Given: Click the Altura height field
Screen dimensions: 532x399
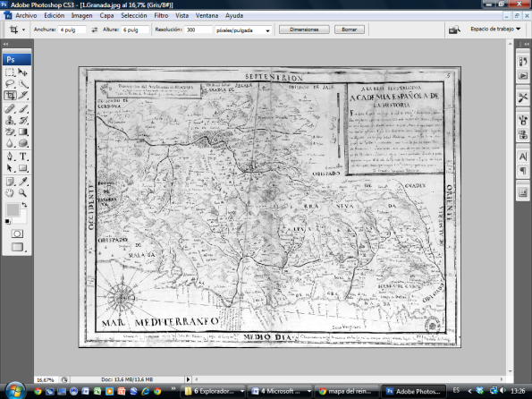Looking at the screenshot, I should pos(135,30).
